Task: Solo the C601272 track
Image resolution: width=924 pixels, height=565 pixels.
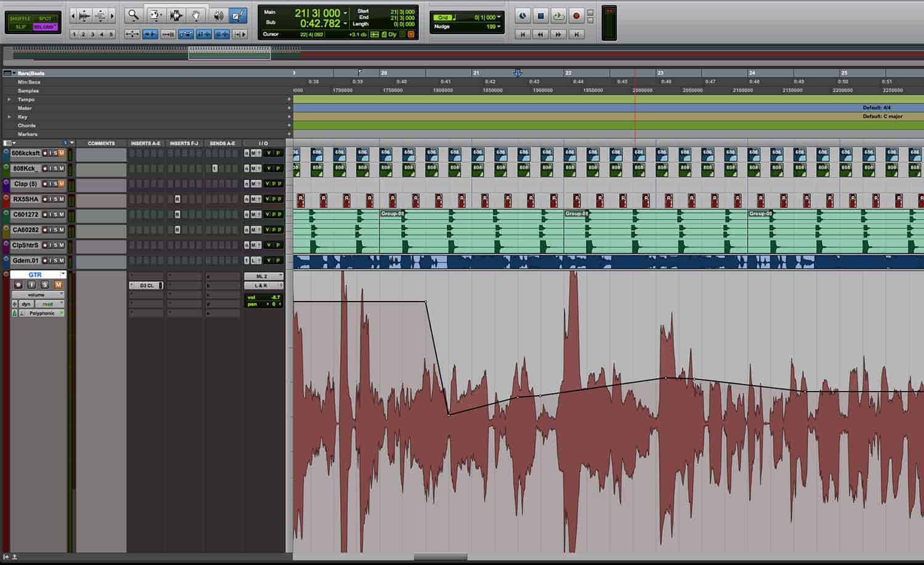Action: pyautogui.click(x=55, y=215)
